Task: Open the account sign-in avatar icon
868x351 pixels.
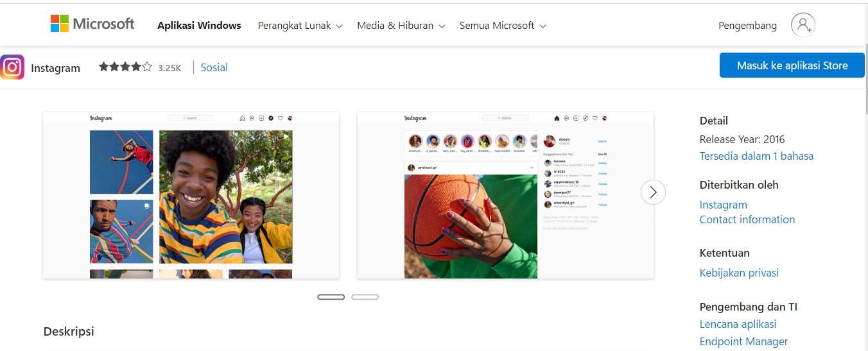Action: coord(803,25)
